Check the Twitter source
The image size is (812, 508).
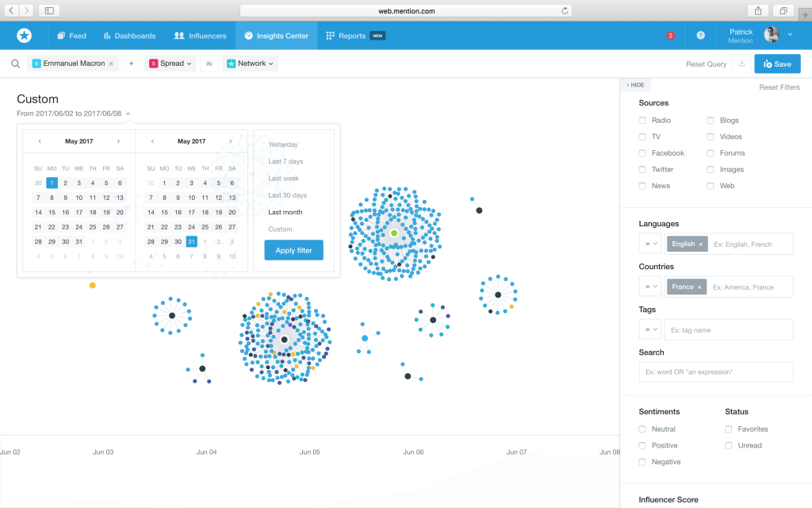point(642,170)
